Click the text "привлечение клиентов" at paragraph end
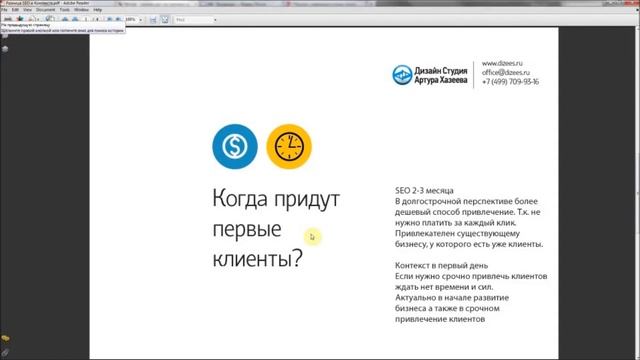Screen dimensions: 640x360 [440, 319]
